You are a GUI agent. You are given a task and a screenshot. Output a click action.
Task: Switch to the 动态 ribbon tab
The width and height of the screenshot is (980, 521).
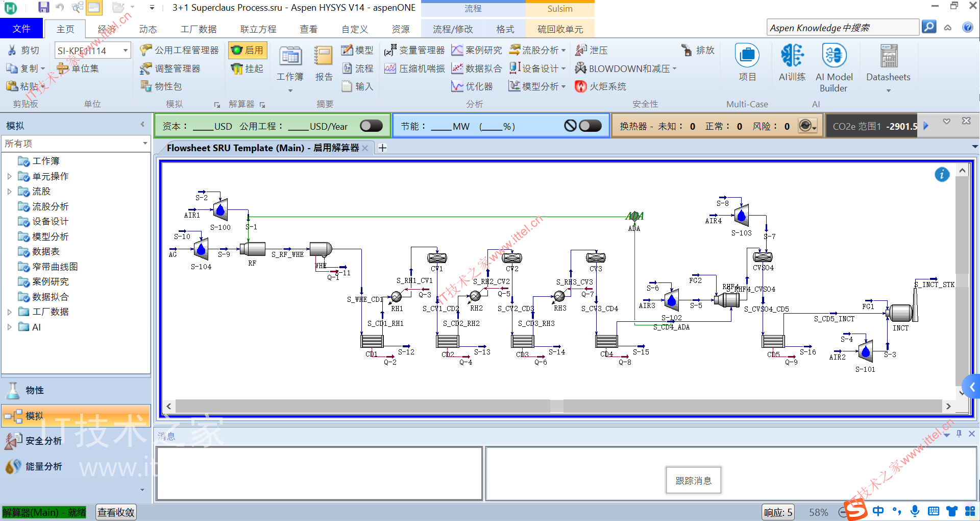148,29
